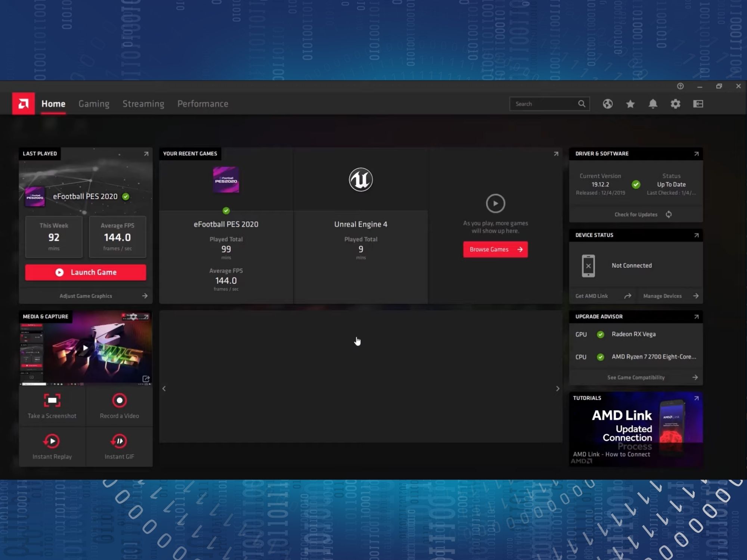Open Adjust Game Graphics link

point(86,296)
